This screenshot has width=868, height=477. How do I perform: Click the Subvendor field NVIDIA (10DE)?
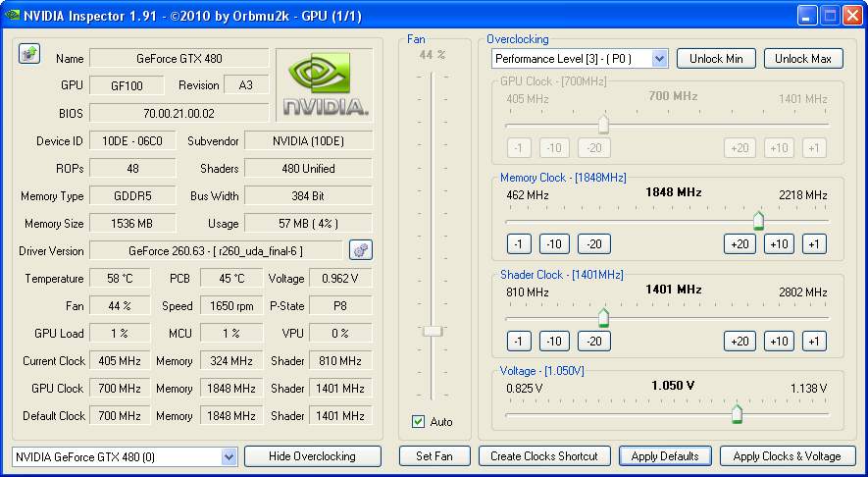308,140
